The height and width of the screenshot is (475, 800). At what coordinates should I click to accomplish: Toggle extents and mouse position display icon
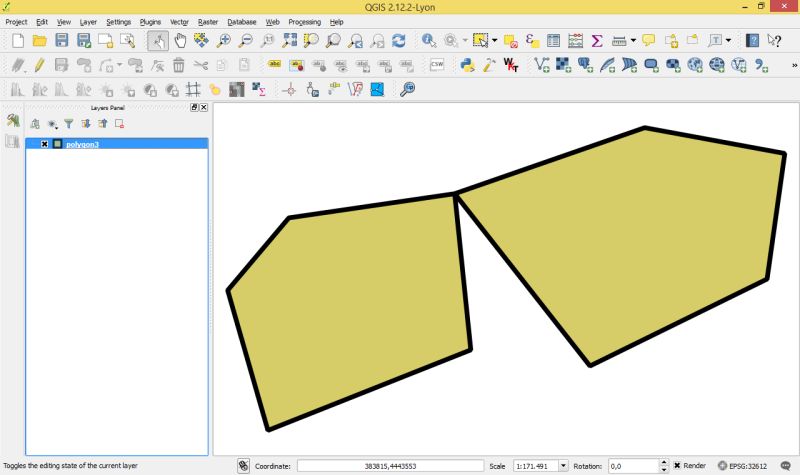pyautogui.click(x=243, y=465)
